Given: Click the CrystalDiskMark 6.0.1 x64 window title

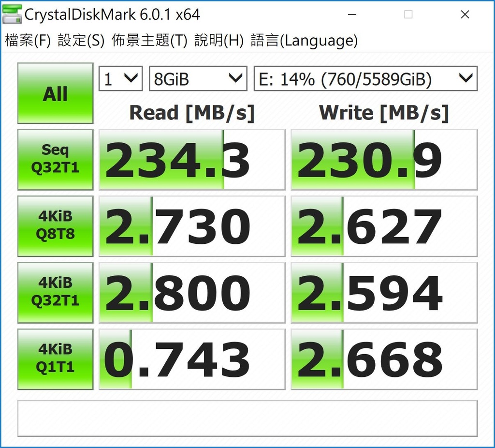Looking at the screenshot, I should point(112,15).
